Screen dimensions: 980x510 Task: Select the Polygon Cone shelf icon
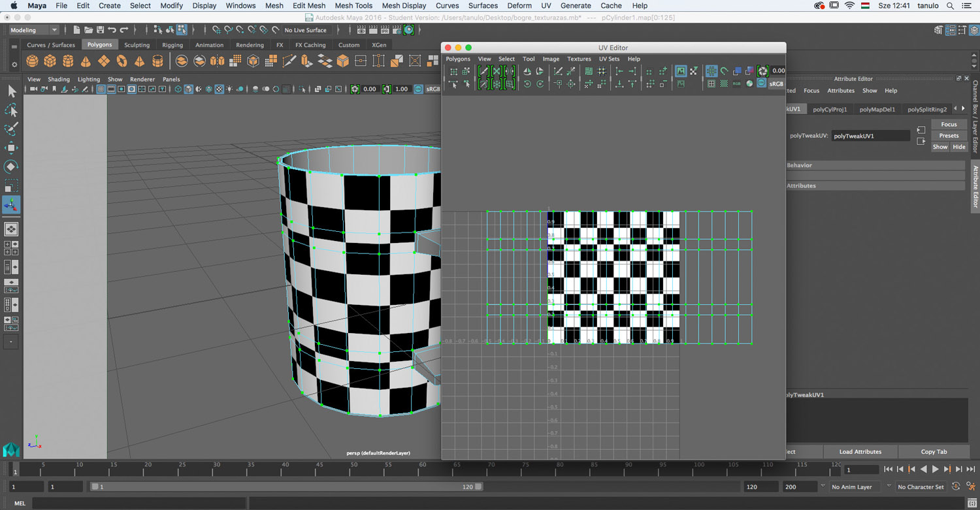click(86, 61)
